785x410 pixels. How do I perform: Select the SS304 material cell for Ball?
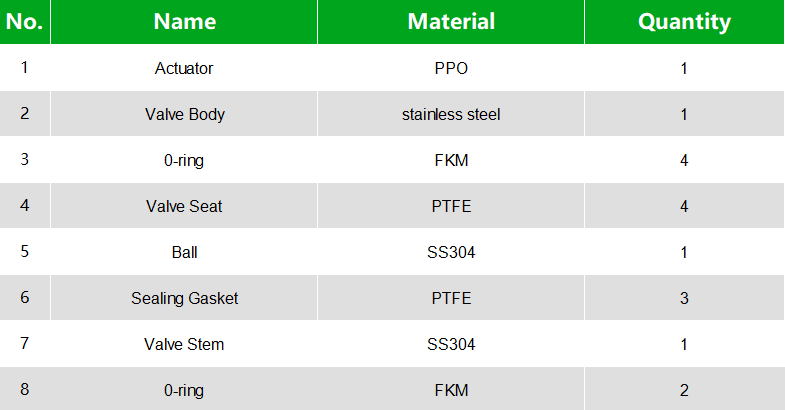click(x=451, y=252)
